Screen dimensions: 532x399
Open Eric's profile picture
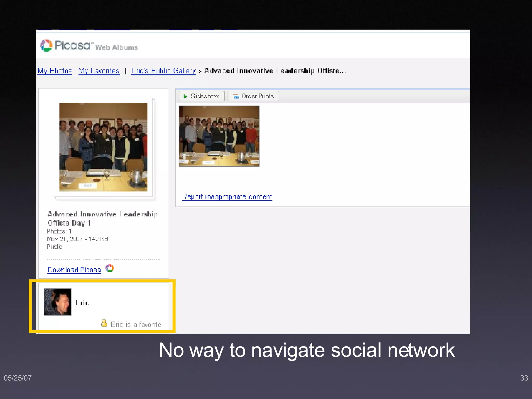point(57,302)
